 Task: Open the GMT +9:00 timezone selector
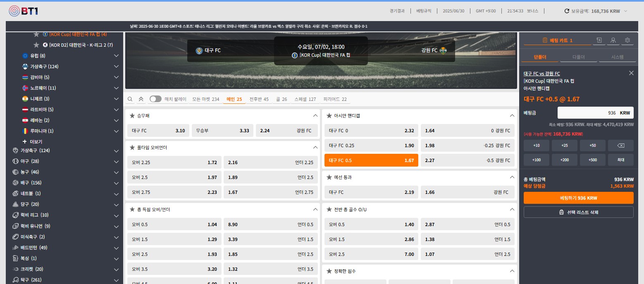pyautogui.click(x=486, y=11)
